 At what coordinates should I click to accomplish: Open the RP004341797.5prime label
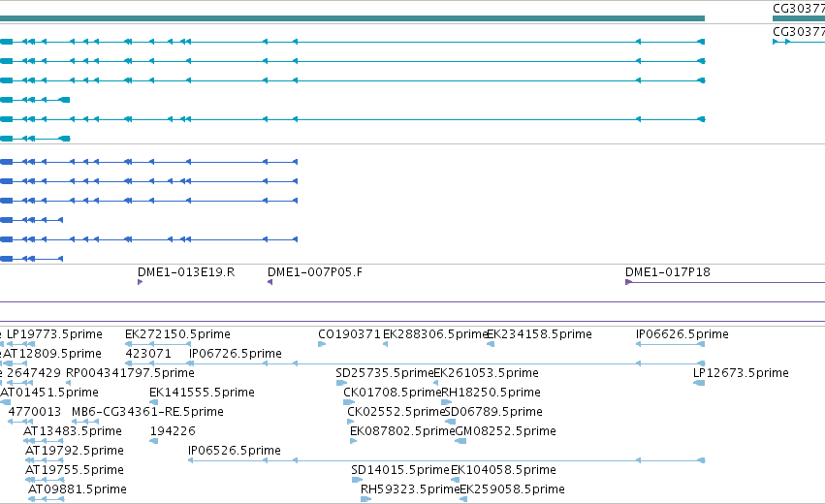130,373
